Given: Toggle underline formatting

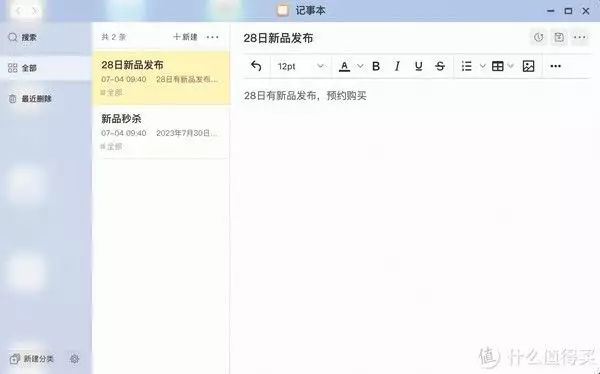Looking at the screenshot, I should [419, 66].
